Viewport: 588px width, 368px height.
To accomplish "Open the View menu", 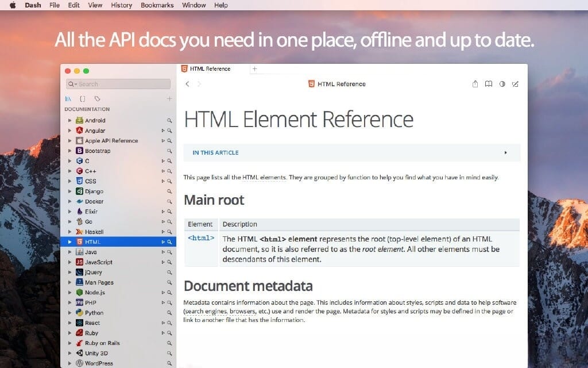I will (x=95, y=5).
